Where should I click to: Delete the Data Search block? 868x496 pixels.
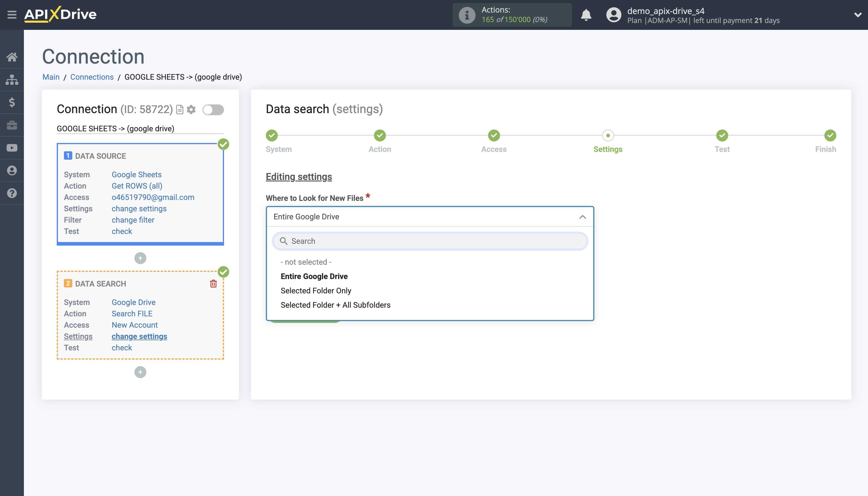click(x=214, y=284)
